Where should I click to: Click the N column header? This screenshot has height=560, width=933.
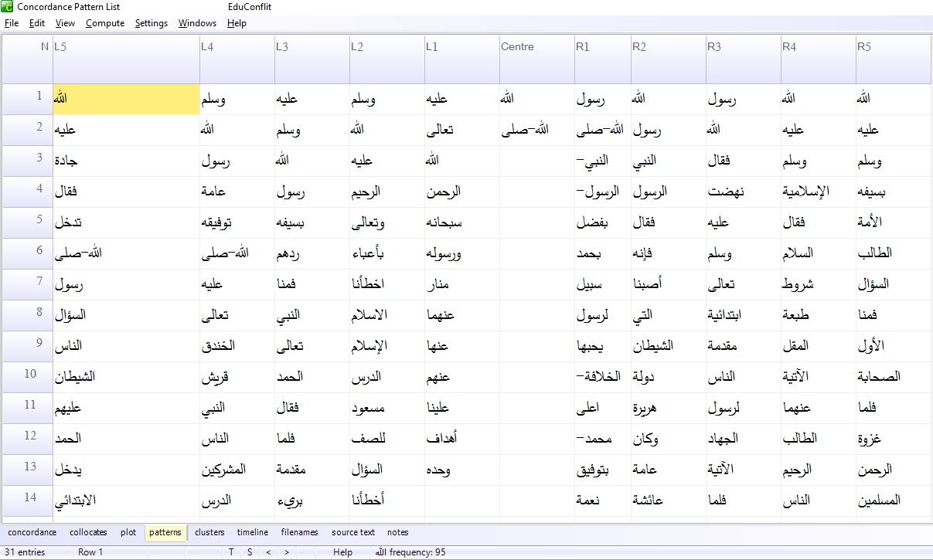(28, 59)
